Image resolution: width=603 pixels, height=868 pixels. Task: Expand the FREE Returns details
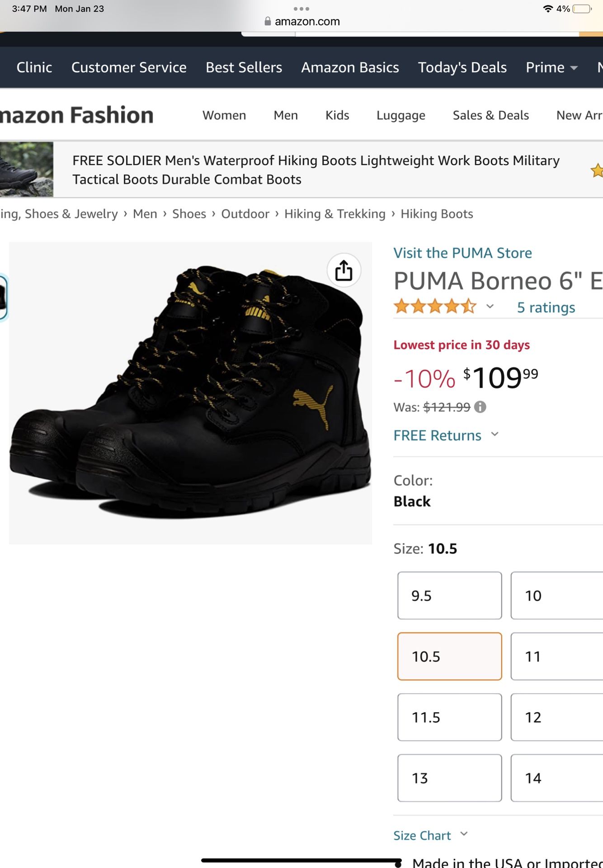pyautogui.click(x=495, y=435)
